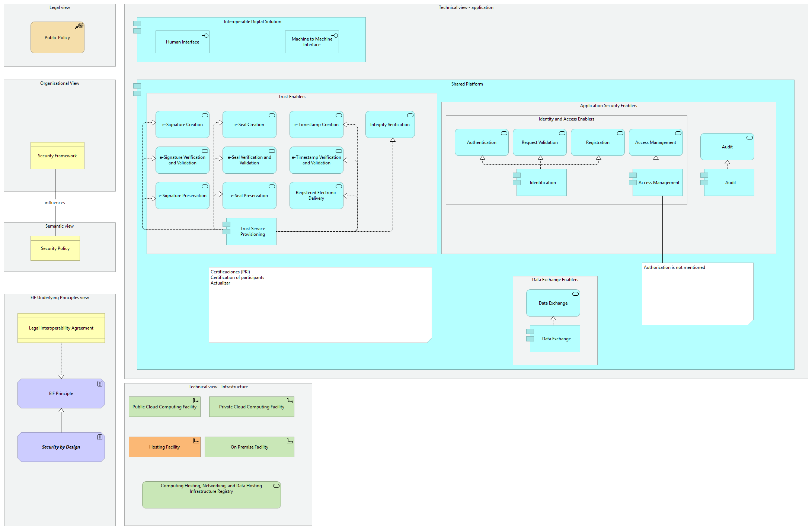Click the component icon of Interoperable Digital Solution
This screenshot has width=812, height=530.
pyautogui.click(x=137, y=27)
